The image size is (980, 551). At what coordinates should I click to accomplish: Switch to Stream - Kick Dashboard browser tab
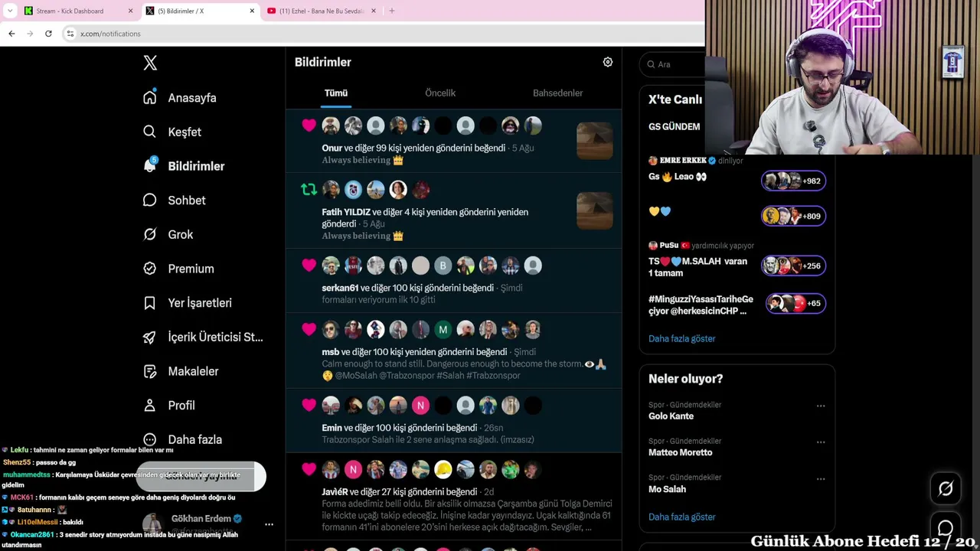click(x=77, y=11)
